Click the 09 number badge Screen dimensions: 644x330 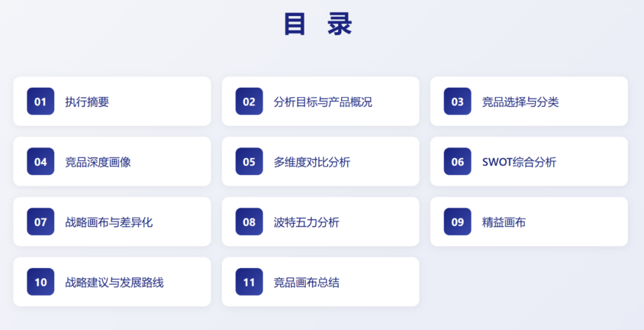[457, 222]
